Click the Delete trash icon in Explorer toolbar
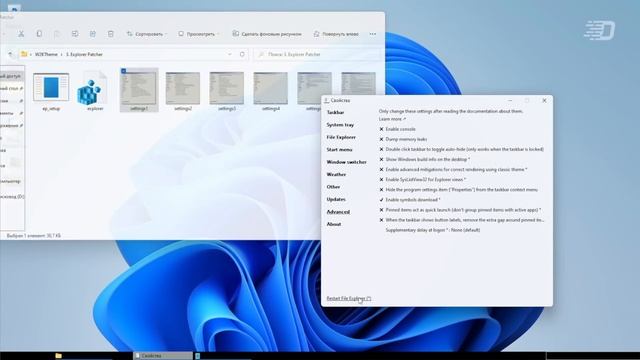 click(111, 34)
